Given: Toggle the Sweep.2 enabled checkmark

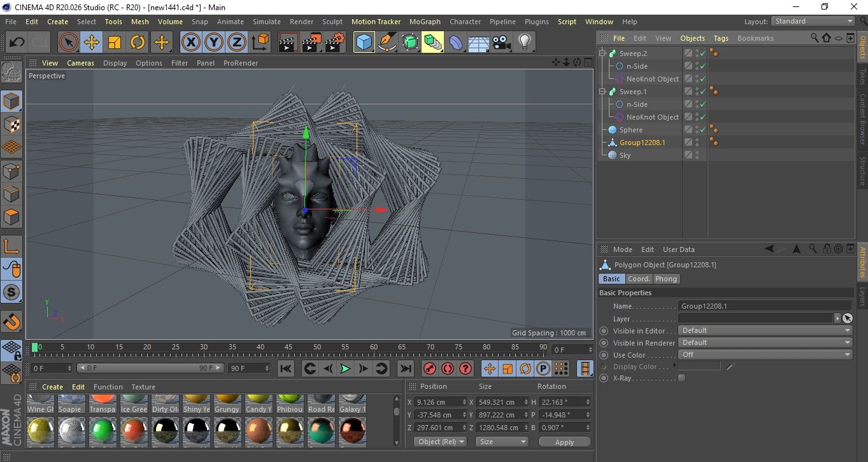Looking at the screenshot, I should 702,53.
